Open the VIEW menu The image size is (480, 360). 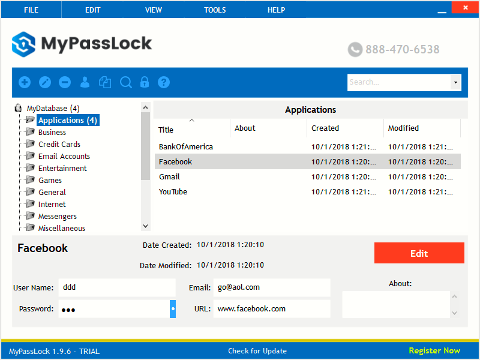pos(153,10)
